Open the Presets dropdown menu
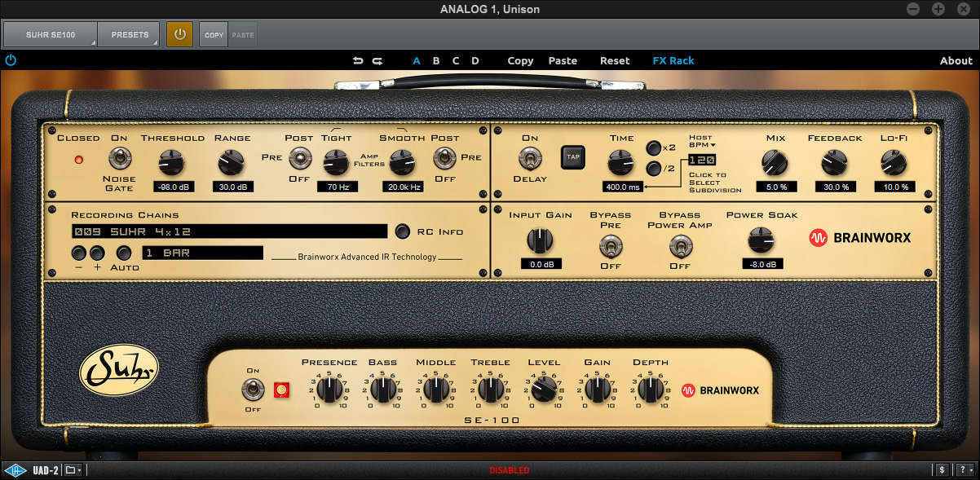 pyautogui.click(x=129, y=35)
